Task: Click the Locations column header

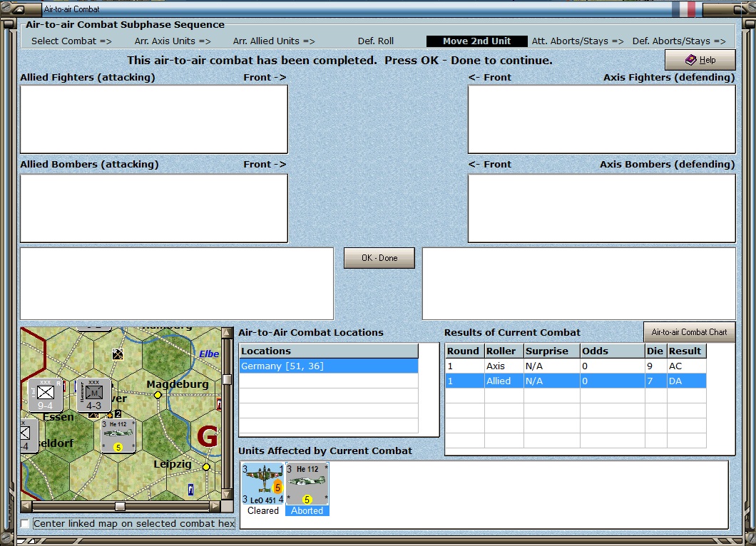Action: (328, 351)
